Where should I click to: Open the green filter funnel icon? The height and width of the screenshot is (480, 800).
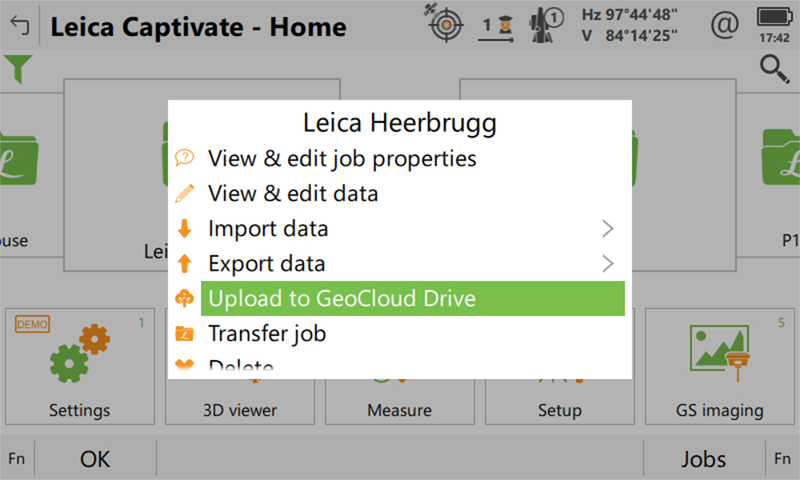coord(17,69)
